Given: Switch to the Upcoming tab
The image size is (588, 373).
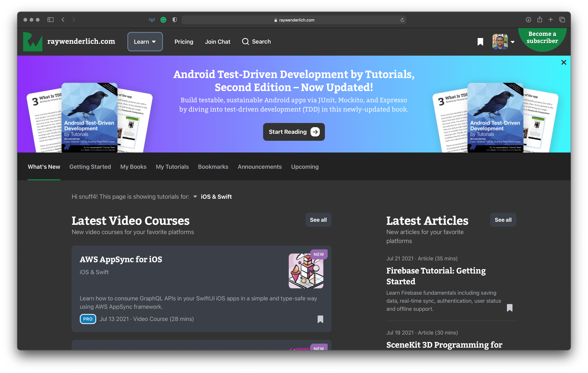Looking at the screenshot, I should pyautogui.click(x=305, y=167).
